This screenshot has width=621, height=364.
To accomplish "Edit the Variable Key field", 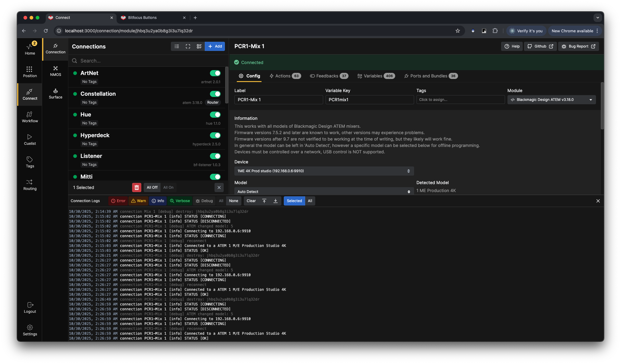I will [x=370, y=100].
